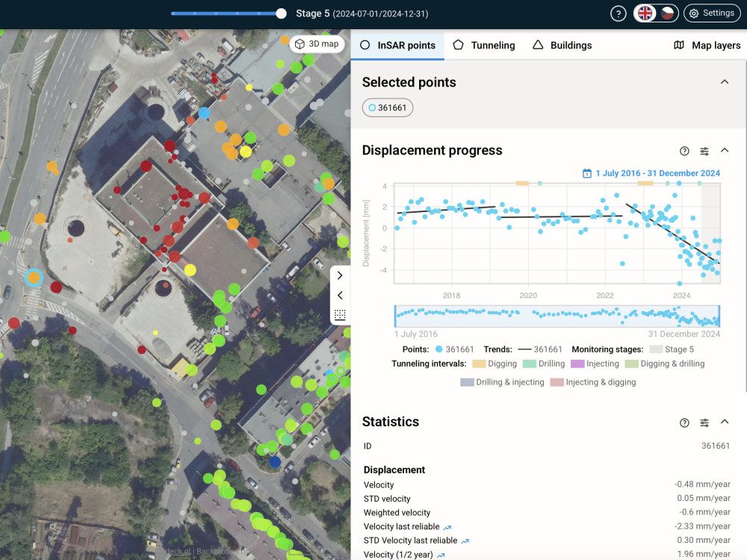Viewport: 747px width, 560px height.
Task: Click Weighted velocity value -0.6 mm/year
Action: click(704, 512)
